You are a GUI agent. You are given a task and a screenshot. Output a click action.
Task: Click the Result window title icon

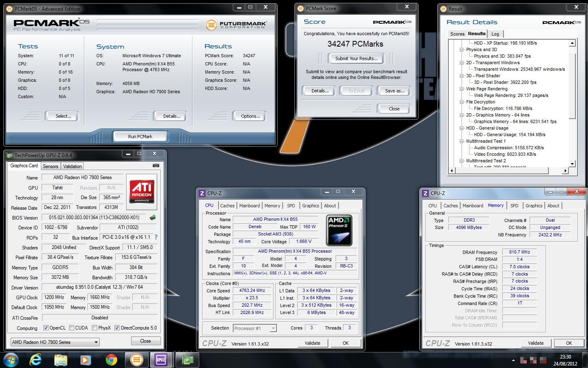click(444, 9)
